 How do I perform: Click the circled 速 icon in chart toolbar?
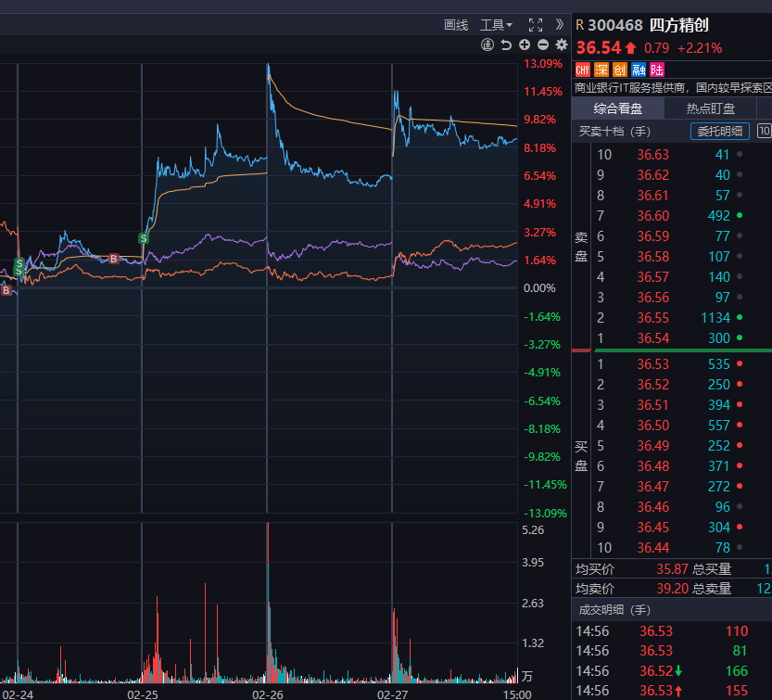[487, 45]
